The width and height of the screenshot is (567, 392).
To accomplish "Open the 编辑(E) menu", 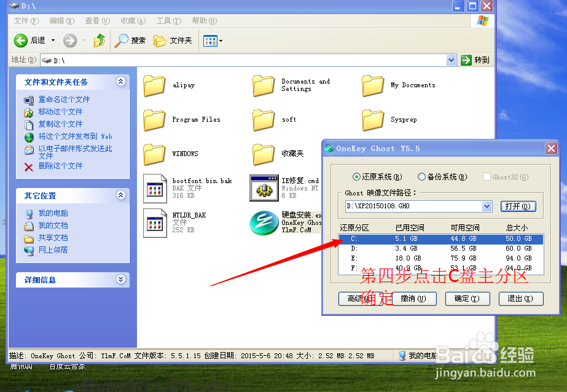I will pyautogui.click(x=62, y=21).
